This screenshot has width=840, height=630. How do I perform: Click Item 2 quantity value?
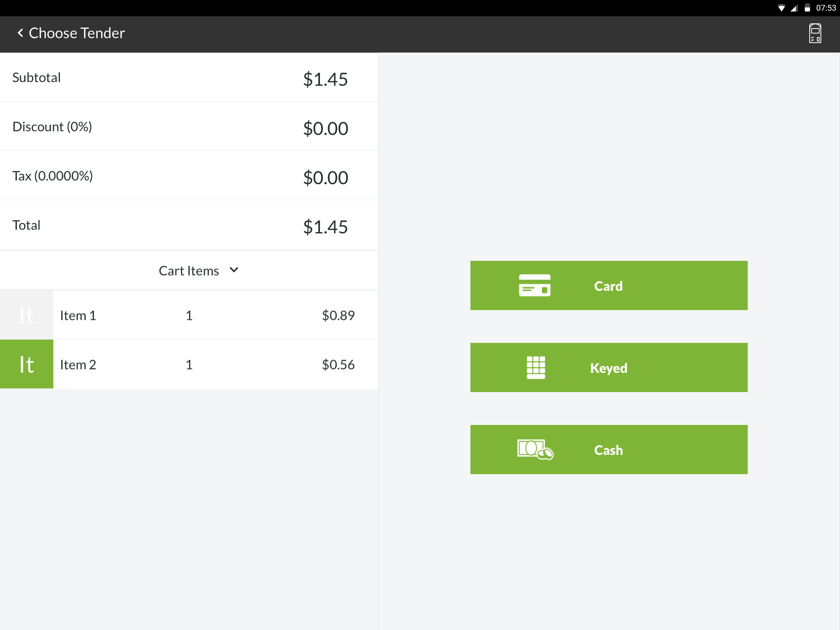click(189, 365)
